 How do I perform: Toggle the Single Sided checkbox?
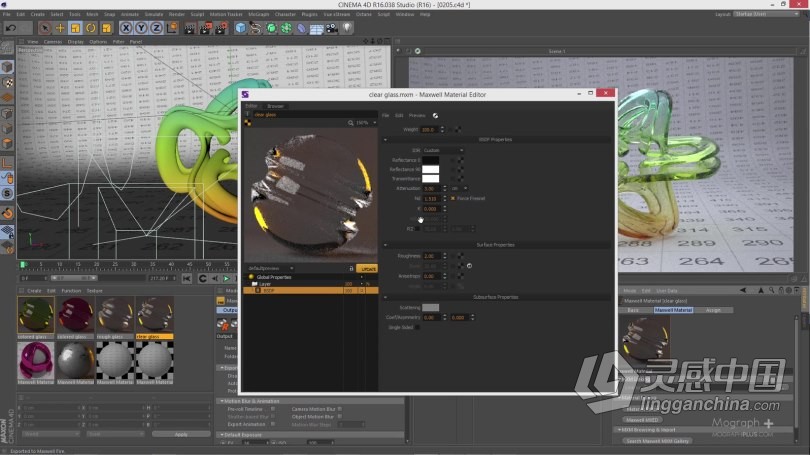(x=417, y=327)
